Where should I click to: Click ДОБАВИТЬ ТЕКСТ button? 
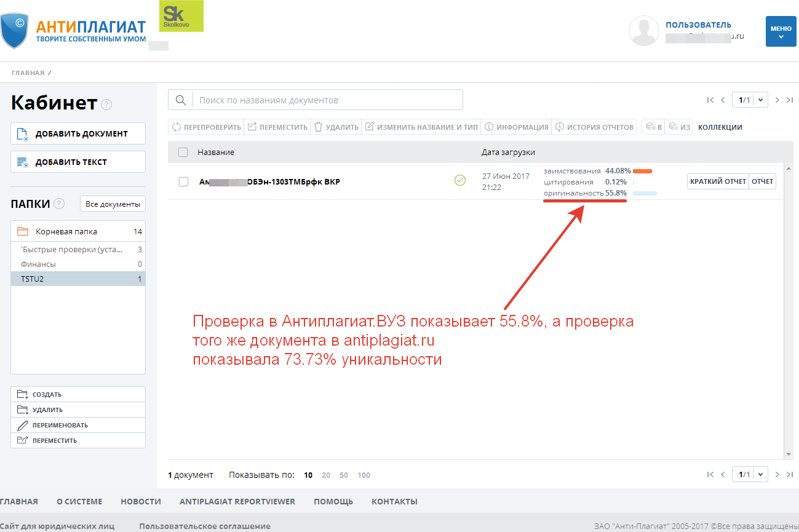(78, 162)
